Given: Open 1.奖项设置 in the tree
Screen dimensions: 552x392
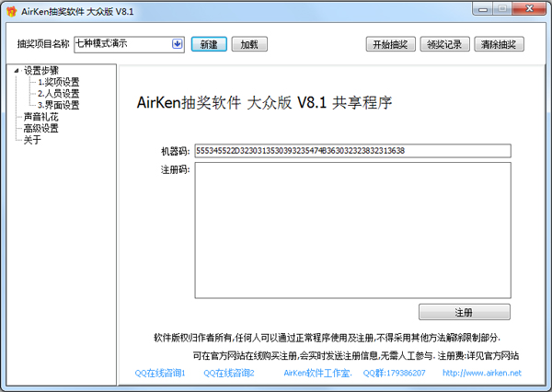Looking at the screenshot, I should [59, 82].
